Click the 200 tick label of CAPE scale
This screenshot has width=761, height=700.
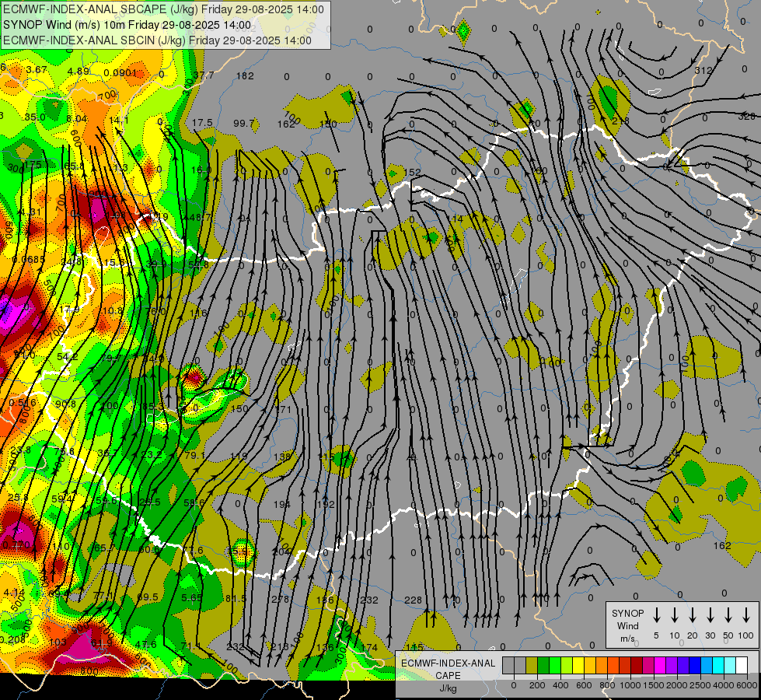(x=537, y=685)
